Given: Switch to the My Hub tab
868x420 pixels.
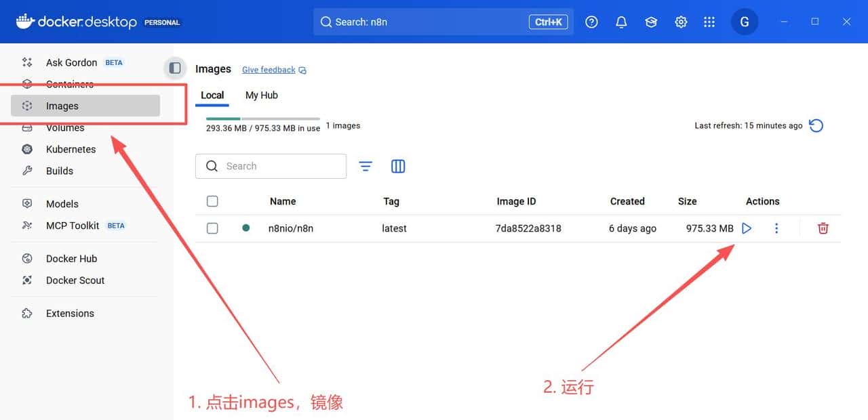Looking at the screenshot, I should [x=261, y=95].
